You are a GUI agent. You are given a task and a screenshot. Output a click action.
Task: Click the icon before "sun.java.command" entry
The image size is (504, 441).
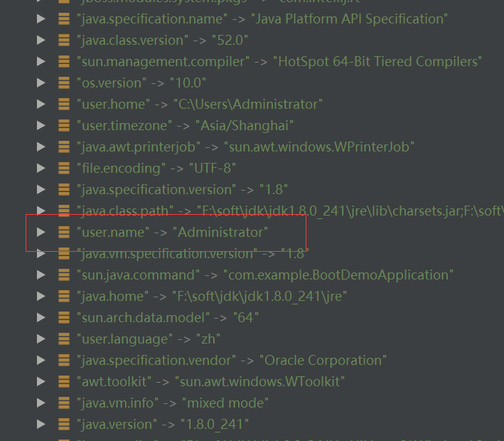[x=63, y=275]
